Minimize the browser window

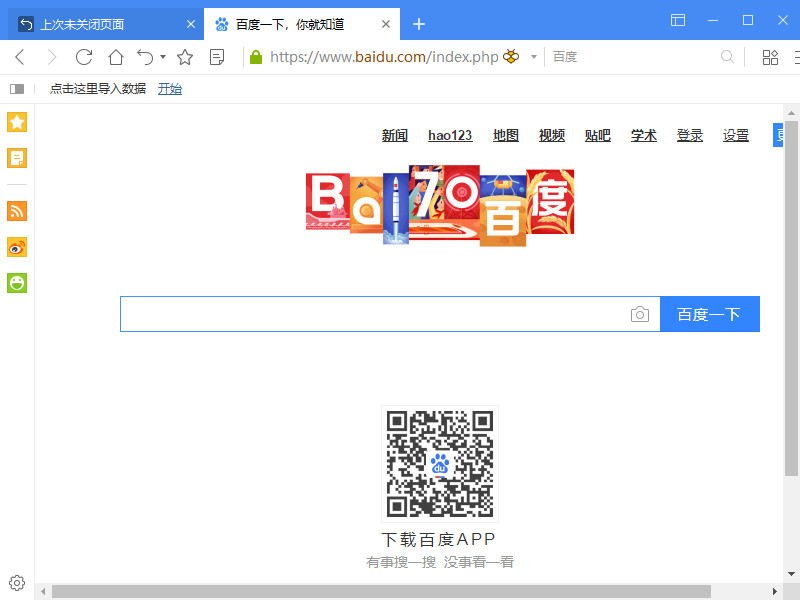[713, 20]
